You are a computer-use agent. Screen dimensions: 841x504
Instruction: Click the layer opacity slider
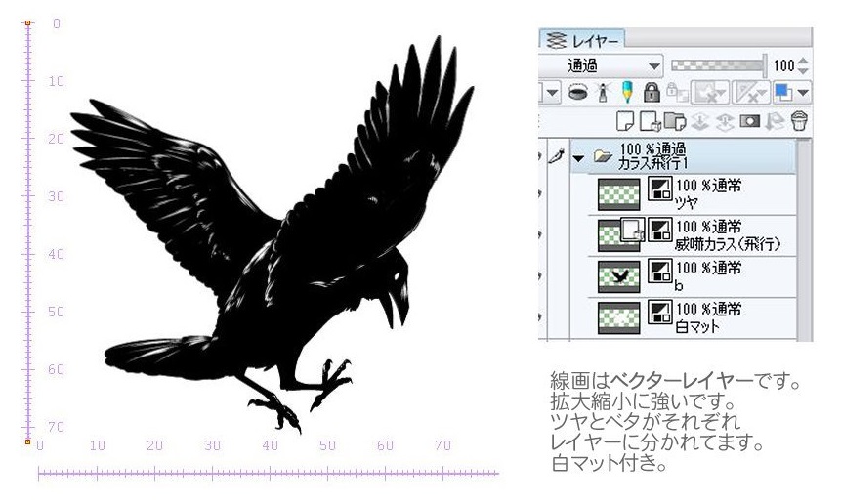tap(718, 66)
